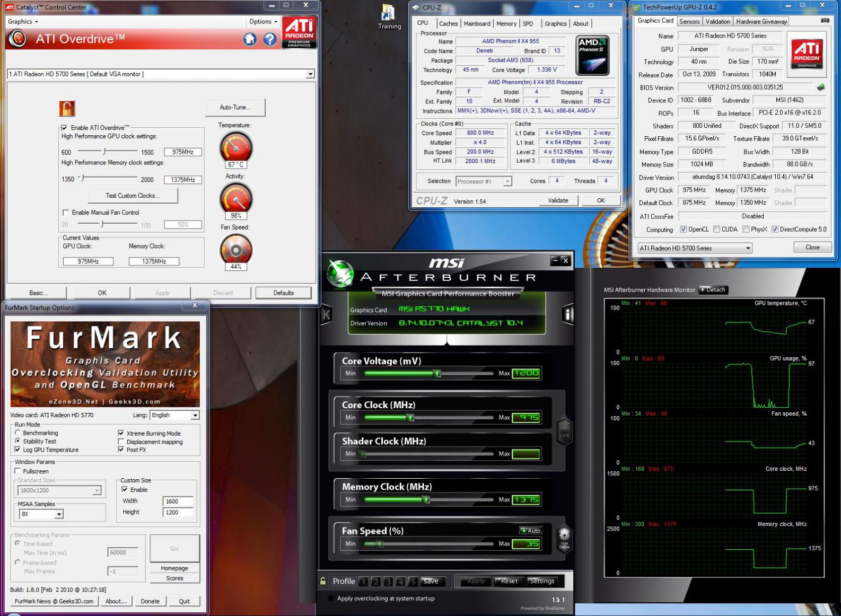841x616 pixels.
Task: Open the Options dropdown in Catalyst
Action: [263, 21]
